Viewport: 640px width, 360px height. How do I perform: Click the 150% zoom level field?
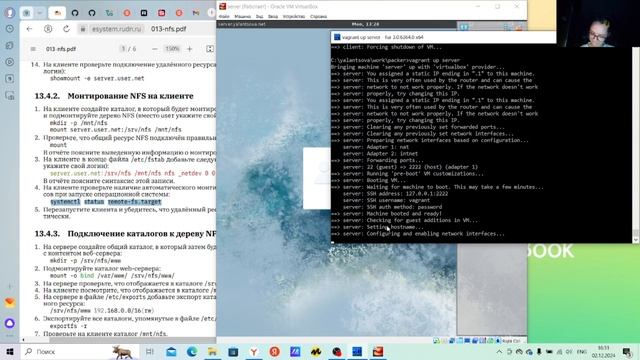pos(172,49)
